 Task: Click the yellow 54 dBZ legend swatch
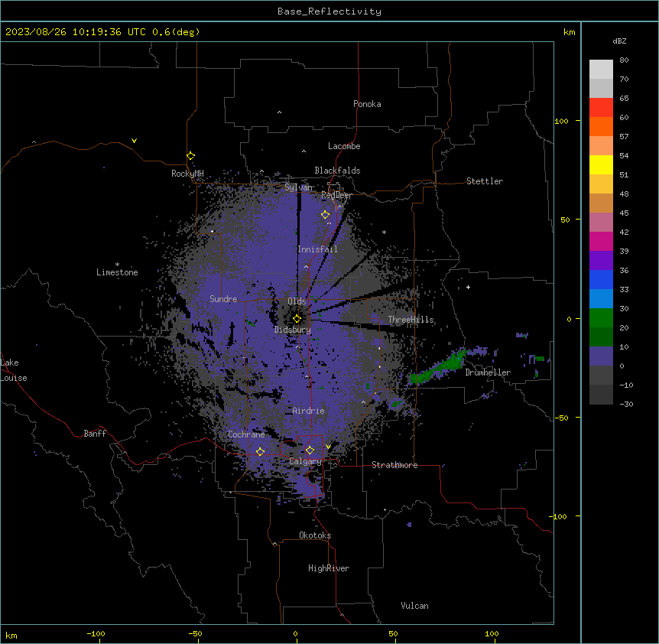pos(601,164)
